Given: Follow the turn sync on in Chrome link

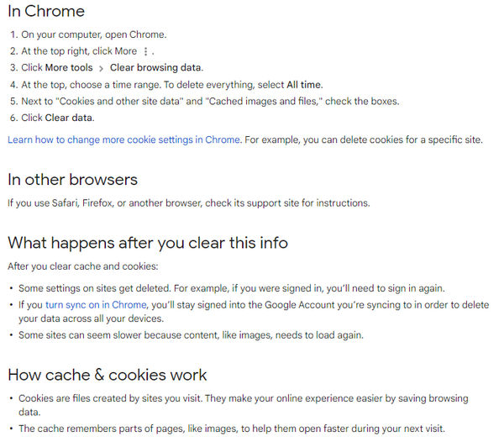Looking at the screenshot, I should (x=96, y=305).
